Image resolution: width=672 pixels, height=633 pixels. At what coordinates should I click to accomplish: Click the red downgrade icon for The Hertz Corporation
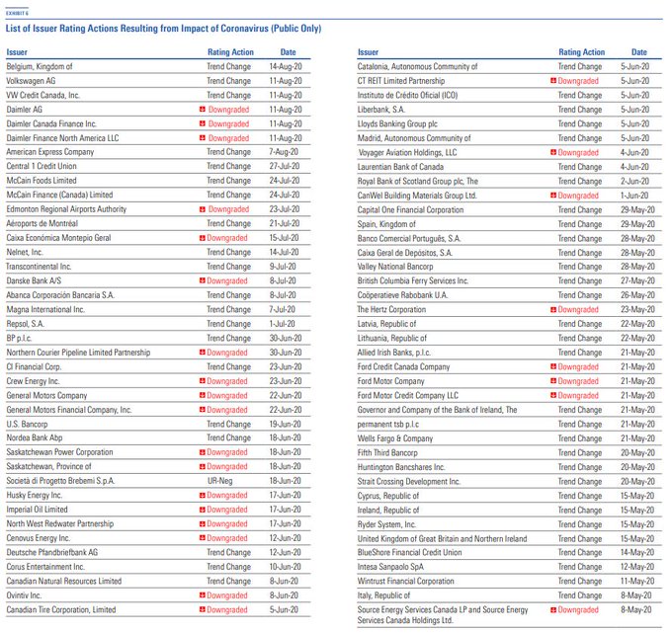(553, 309)
